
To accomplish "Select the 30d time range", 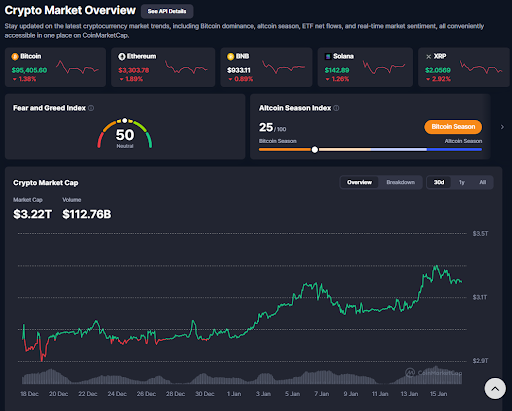I will point(439,182).
